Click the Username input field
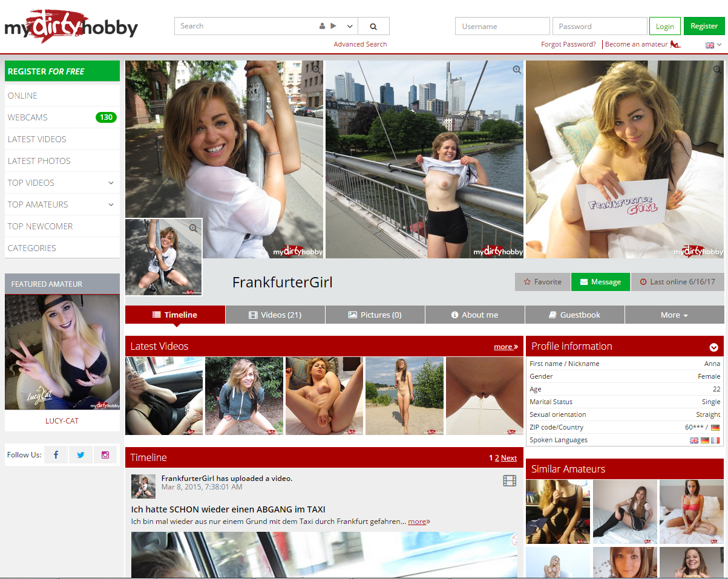The image size is (728, 579). tap(502, 27)
